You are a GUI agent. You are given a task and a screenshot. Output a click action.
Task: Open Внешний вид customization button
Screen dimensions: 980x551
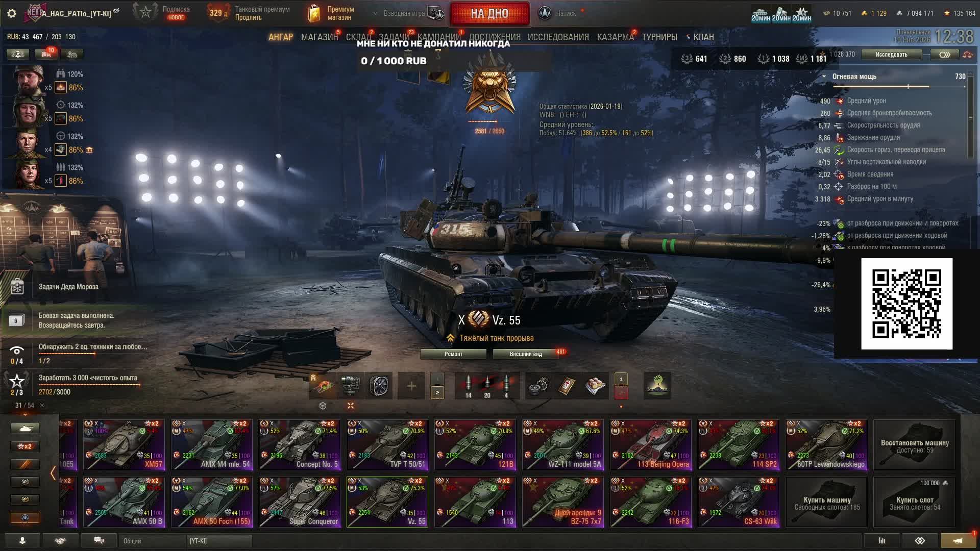[526, 354]
